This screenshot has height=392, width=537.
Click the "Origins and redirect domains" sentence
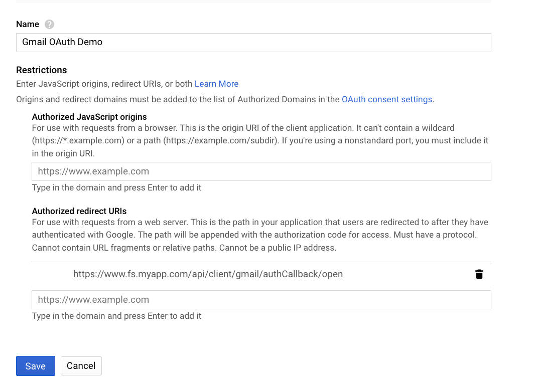tap(178, 99)
